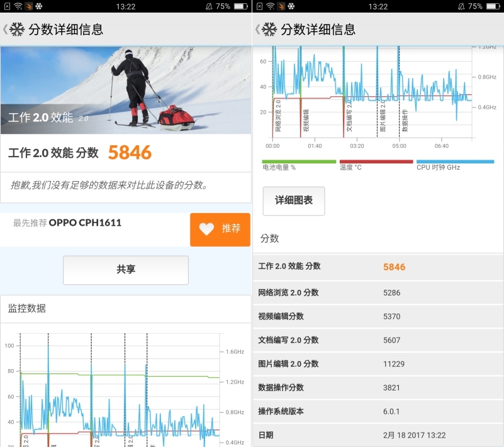Tap the muted bell icon in right status bar

tap(461, 6)
